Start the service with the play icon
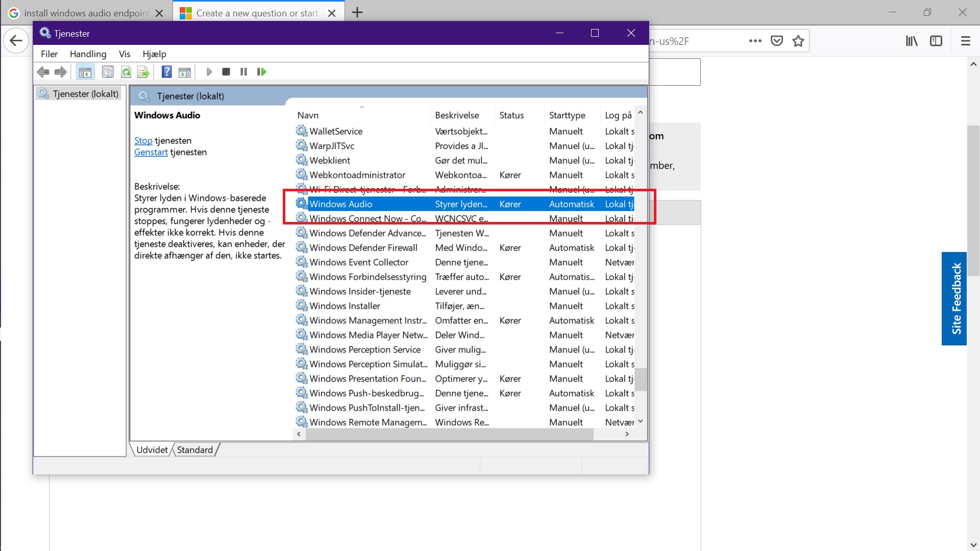 pos(209,72)
